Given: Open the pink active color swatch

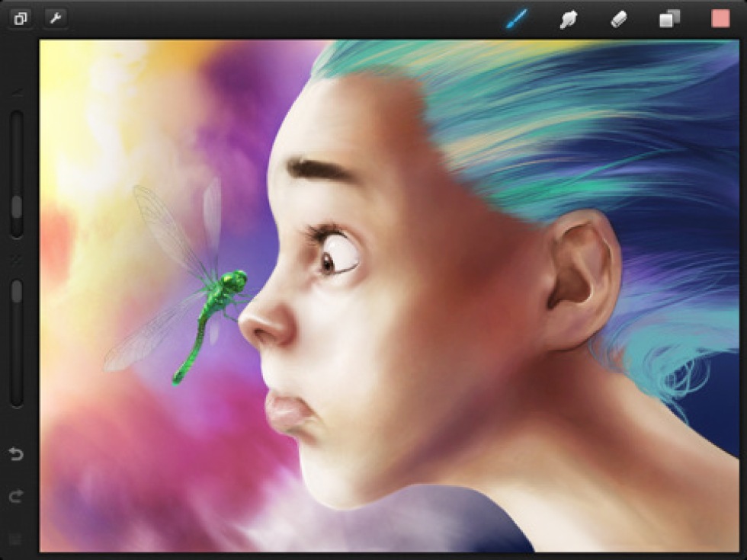Looking at the screenshot, I should tap(720, 19).
